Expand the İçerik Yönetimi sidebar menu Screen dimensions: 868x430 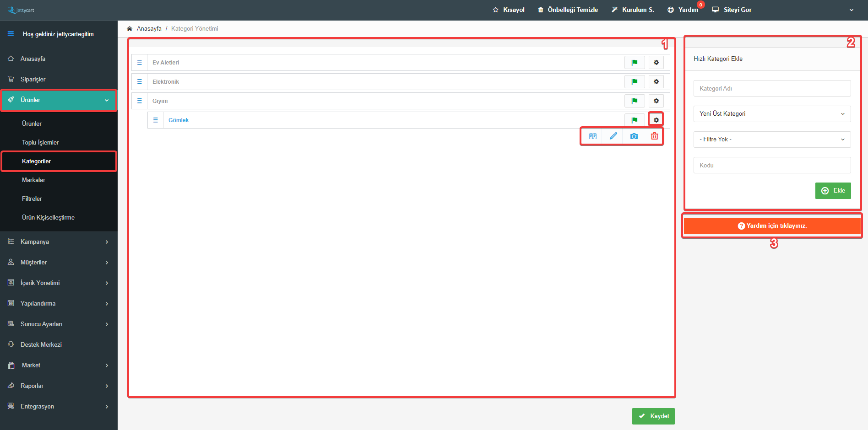(x=59, y=283)
